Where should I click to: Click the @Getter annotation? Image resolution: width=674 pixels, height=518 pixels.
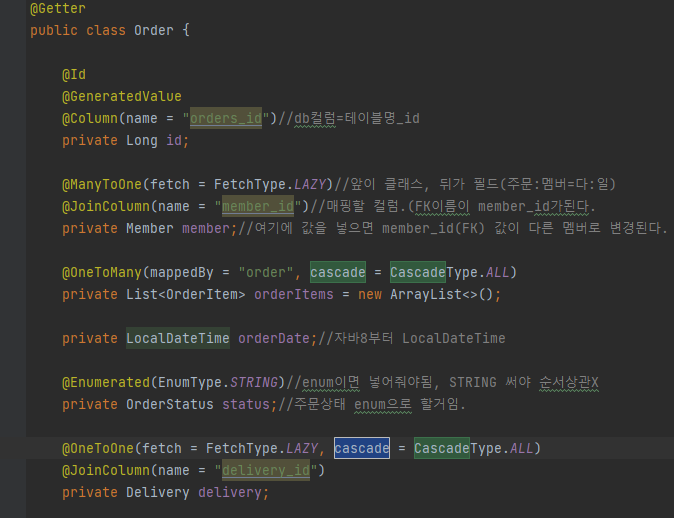pyautogui.click(x=58, y=8)
